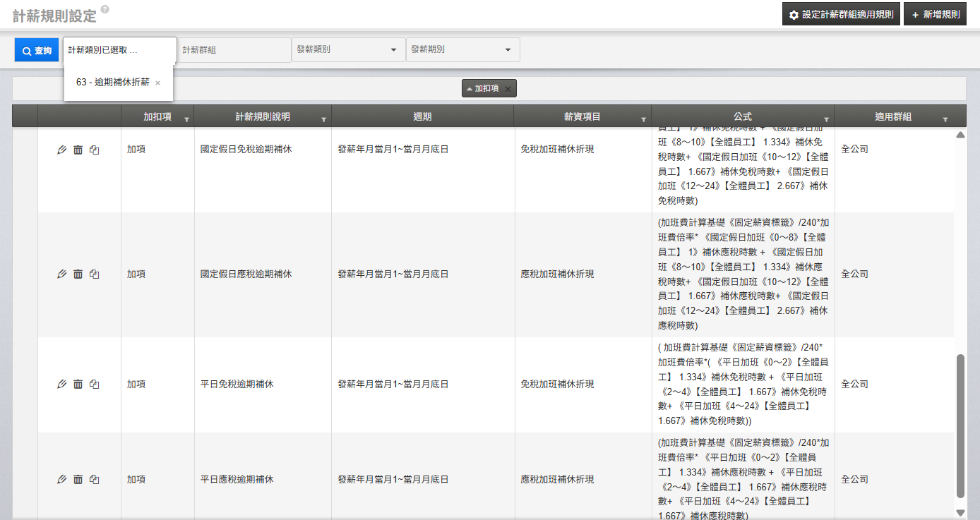Click the scrollbar down arrow in the table
980x520 pixels.
(x=960, y=512)
